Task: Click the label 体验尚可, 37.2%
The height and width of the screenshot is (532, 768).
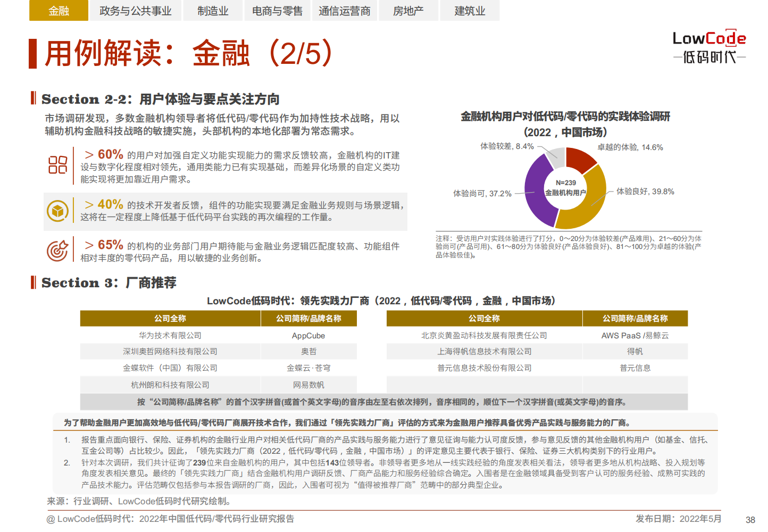Action: pyautogui.click(x=482, y=194)
